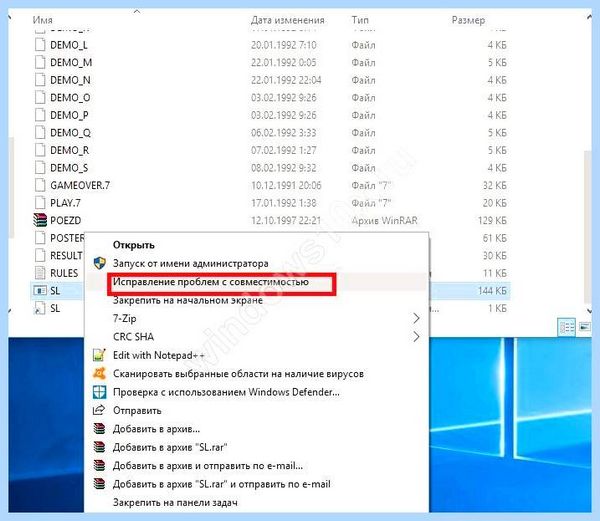Select Запуск от имени администратора
600x521 pixels.
pos(191,263)
